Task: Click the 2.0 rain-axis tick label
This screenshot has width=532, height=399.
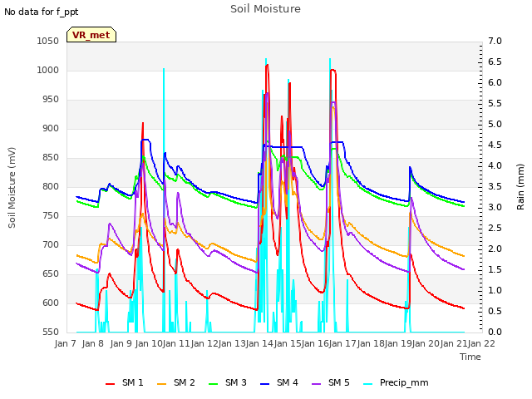Action: coord(495,249)
